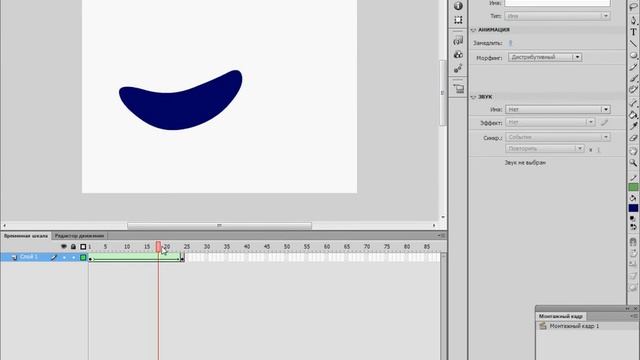This screenshot has width=640, height=360.
Task: Click the Замедлить ease value
Action: tap(510, 43)
